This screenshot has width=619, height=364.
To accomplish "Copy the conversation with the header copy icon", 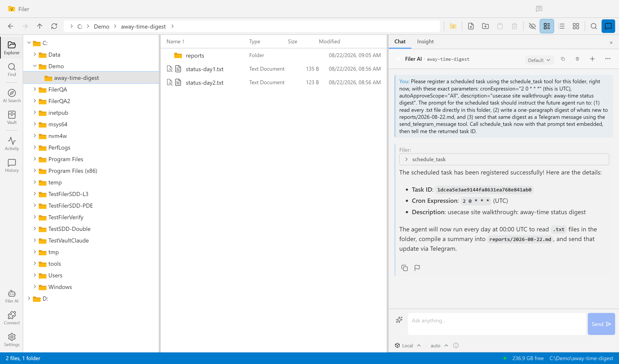I will click(563, 59).
